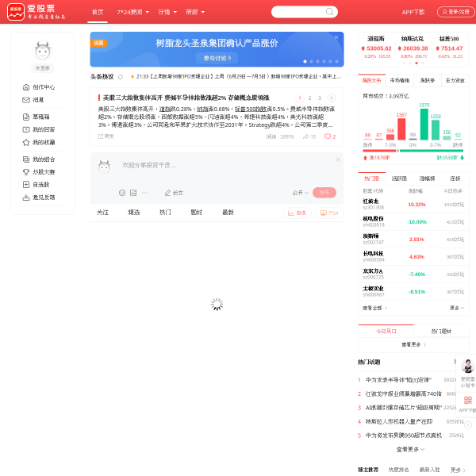Select second banner carousel dot
Screen dimensions: 476x476
pyautogui.click(x=311, y=62)
